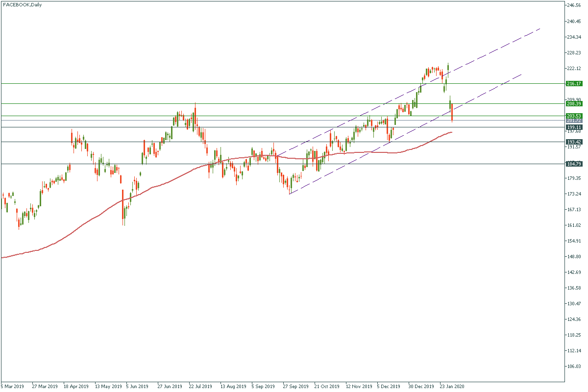The image size is (588, 392).
Task: Click the right end of red moving average line
Action: [451, 132]
